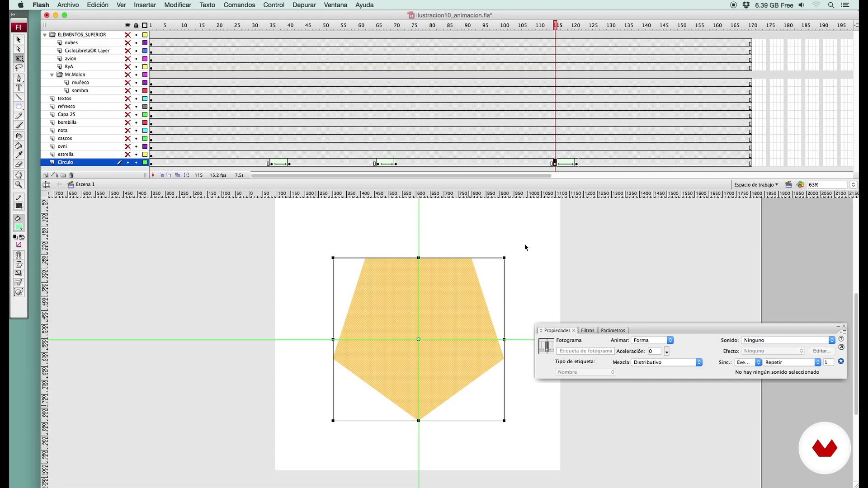The width and height of the screenshot is (868, 488).
Task: Select the Free Transform tool
Action: click(19, 58)
